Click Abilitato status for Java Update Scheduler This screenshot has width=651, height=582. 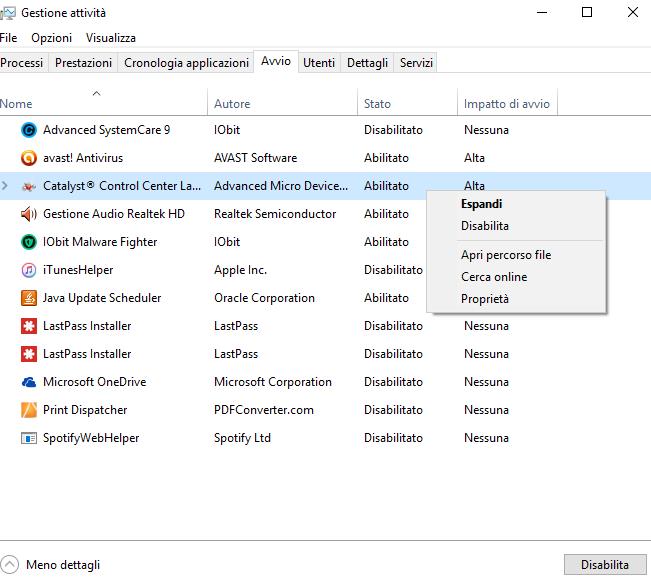386,298
